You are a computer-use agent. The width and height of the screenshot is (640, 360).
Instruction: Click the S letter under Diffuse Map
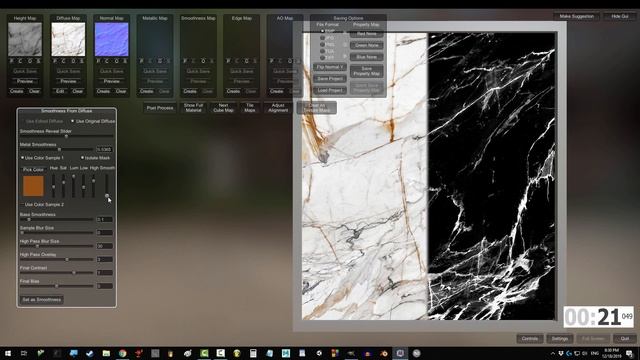tap(82, 61)
